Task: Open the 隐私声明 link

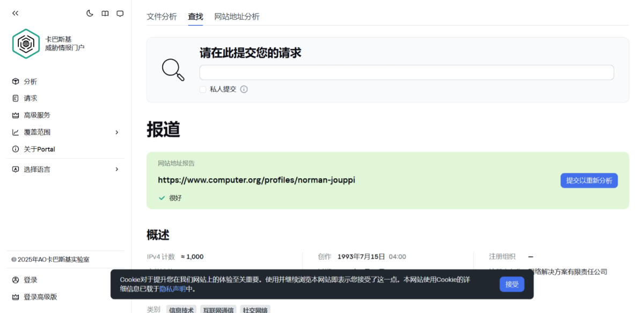Action: [173, 289]
